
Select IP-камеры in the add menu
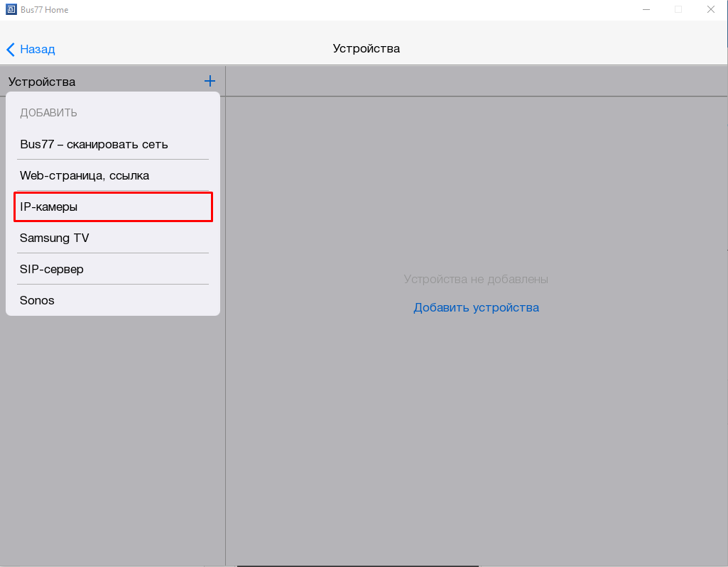click(48, 207)
